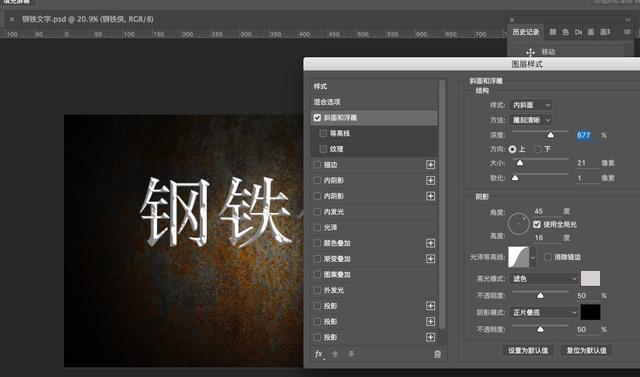Click the plus icon beside 描边

430,164
